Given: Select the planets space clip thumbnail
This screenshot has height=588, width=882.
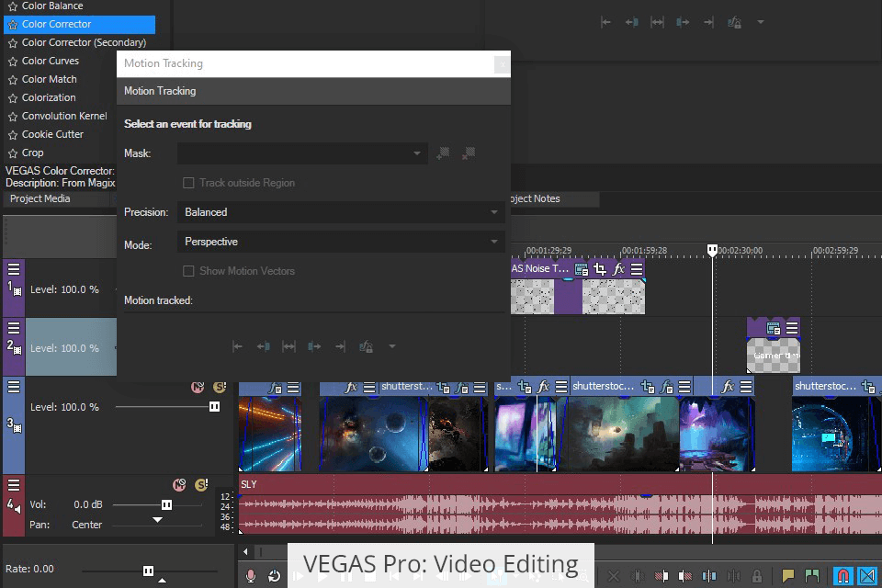Looking at the screenshot, I should click(x=374, y=434).
